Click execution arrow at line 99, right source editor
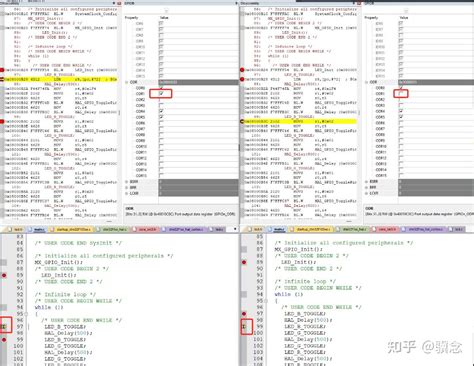 click(x=244, y=327)
